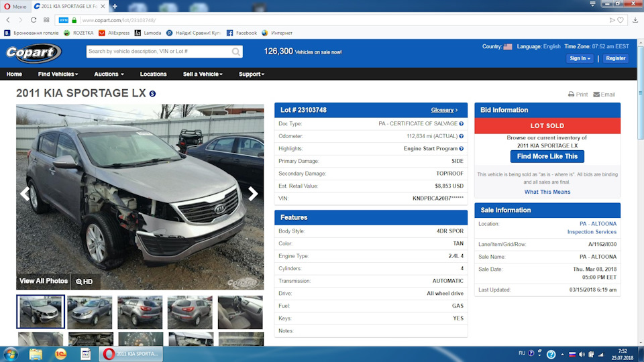Click the Register button
Image resolution: width=644 pixels, height=362 pixels.
(616, 58)
